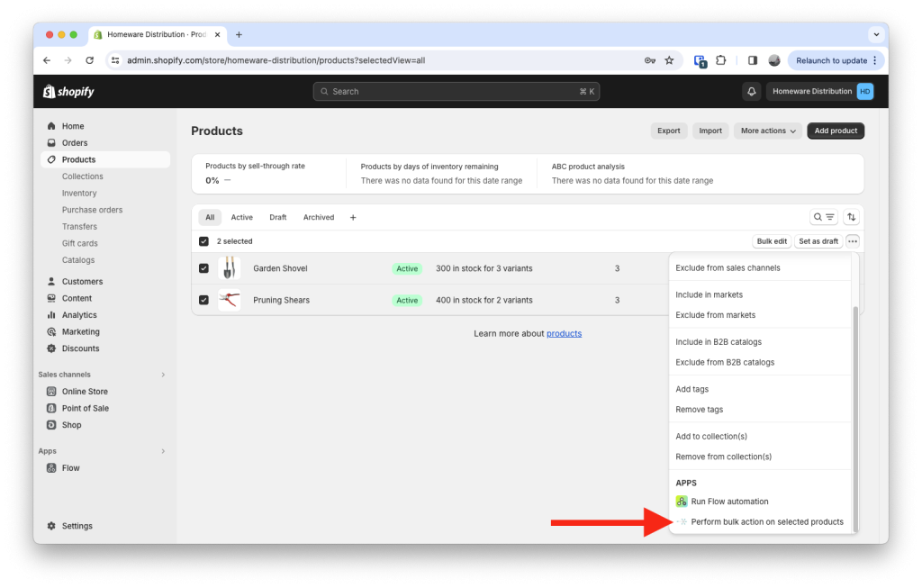Select Include in B2B catalogs
This screenshot has height=588, width=922.
[x=719, y=341]
